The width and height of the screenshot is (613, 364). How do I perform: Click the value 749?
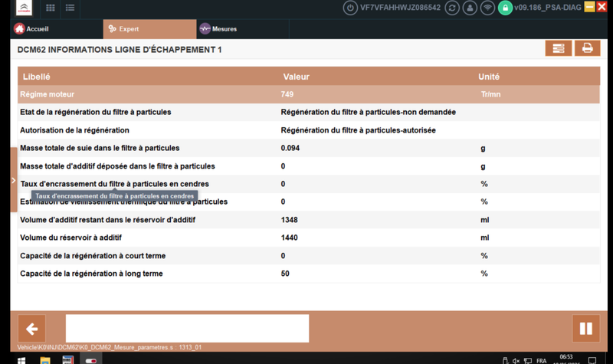tap(287, 94)
